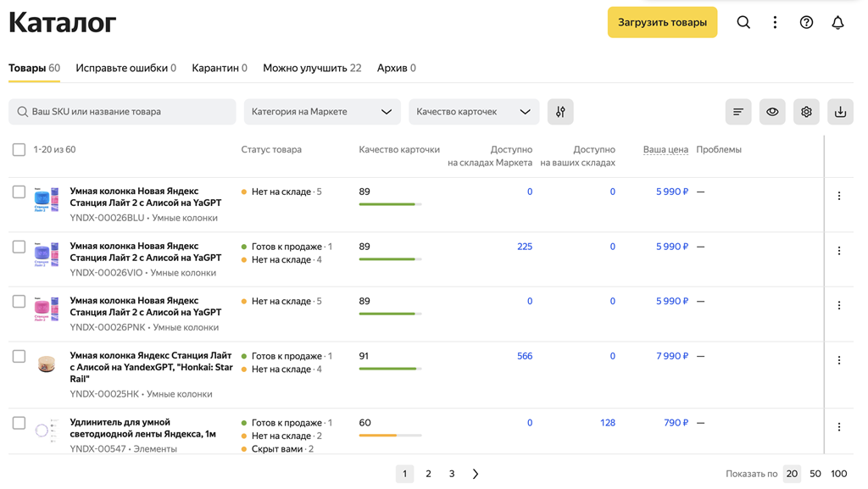Click the search magnifier icon in header

(x=743, y=23)
